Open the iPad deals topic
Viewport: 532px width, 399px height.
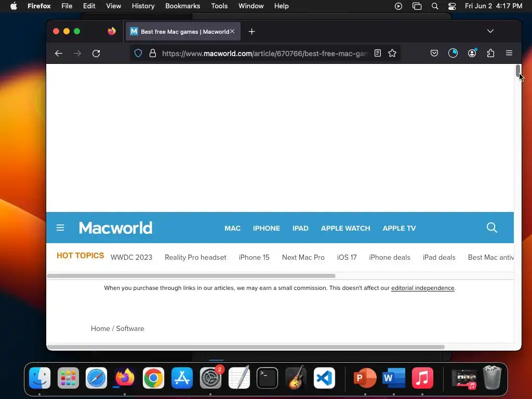439,257
